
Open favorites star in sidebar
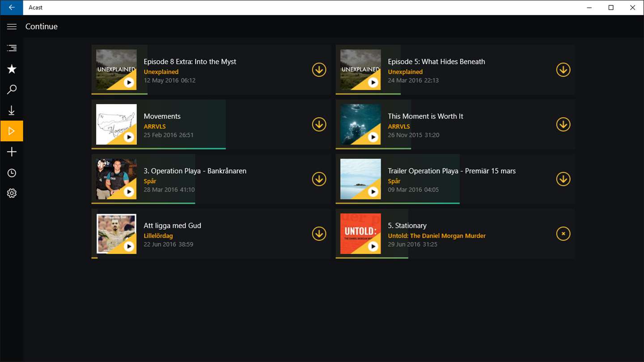coord(12,69)
